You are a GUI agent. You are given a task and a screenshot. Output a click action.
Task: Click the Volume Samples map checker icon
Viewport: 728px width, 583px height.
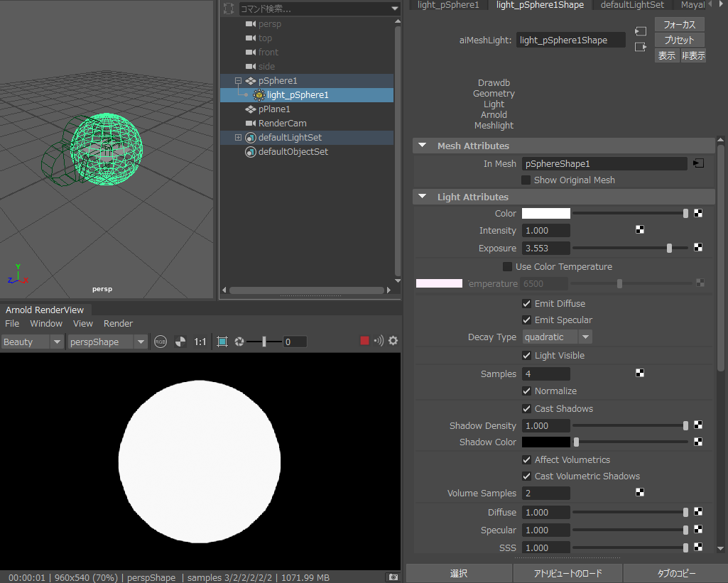click(x=640, y=492)
